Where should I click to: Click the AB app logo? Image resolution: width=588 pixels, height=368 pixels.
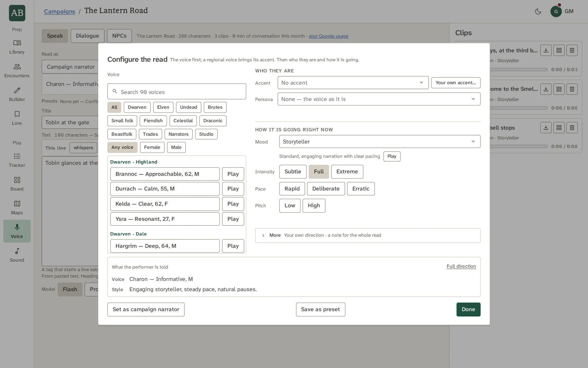click(17, 13)
